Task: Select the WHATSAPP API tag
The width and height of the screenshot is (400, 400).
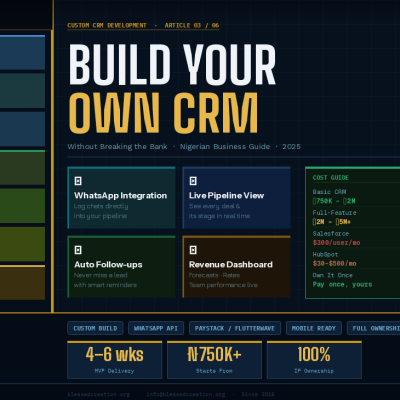Action: coord(156,328)
